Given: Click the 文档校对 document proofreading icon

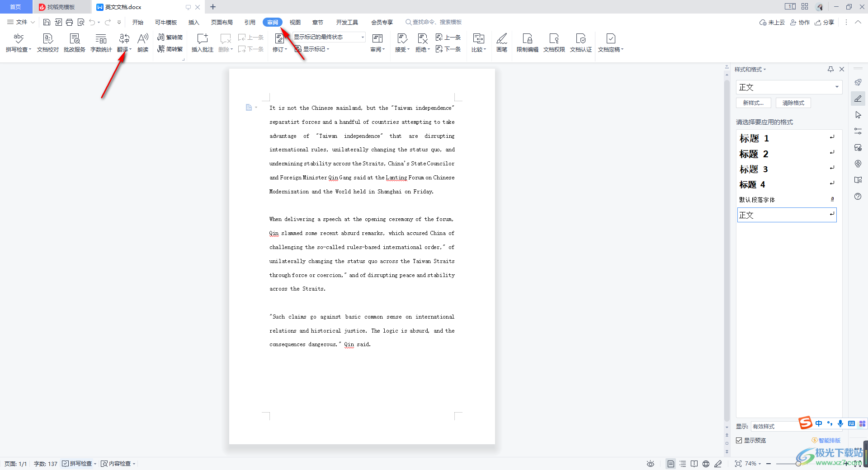Looking at the screenshot, I should pyautogui.click(x=48, y=43).
